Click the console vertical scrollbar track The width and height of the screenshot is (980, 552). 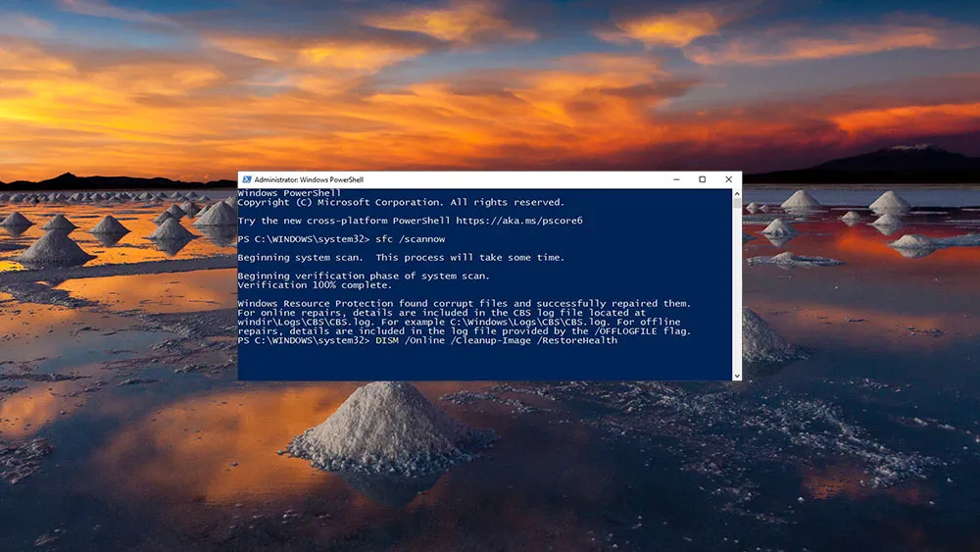(736, 284)
